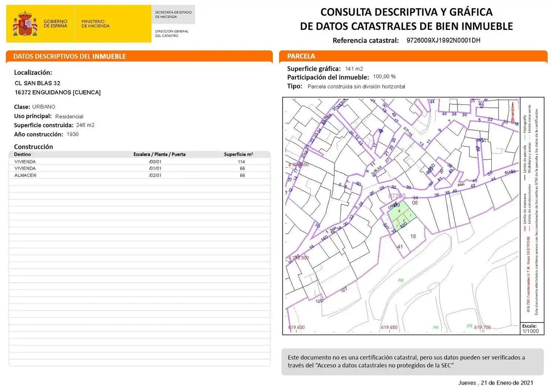The height and width of the screenshot is (392, 555).
Task: Click the Spanish coat of arms emblem
Action: [25, 23]
